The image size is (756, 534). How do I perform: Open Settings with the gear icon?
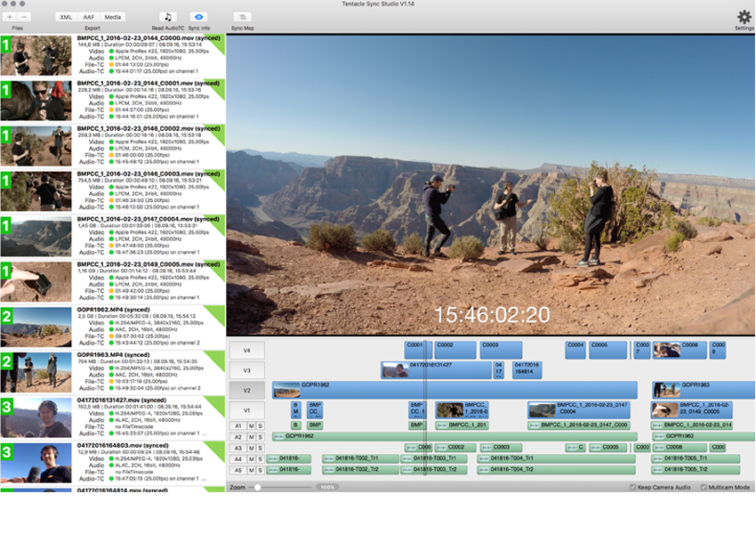click(744, 17)
